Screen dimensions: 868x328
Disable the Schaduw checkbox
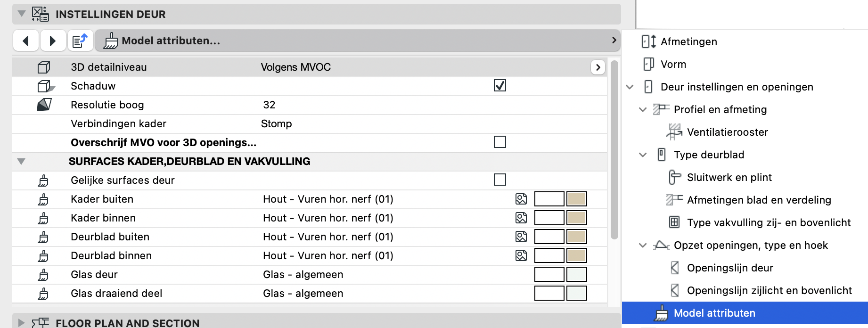click(500, 85)
